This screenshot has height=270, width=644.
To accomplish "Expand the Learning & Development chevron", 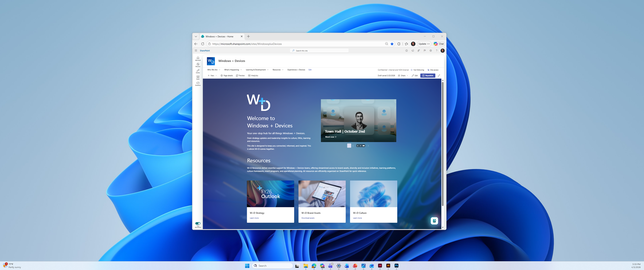I will (268, 70).
